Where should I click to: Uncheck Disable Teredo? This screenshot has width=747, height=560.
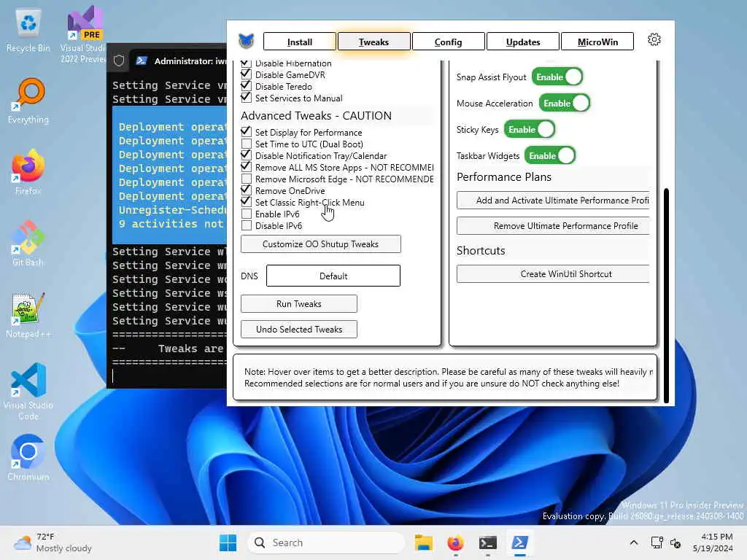pyautogui.click(x=246, y=86)
